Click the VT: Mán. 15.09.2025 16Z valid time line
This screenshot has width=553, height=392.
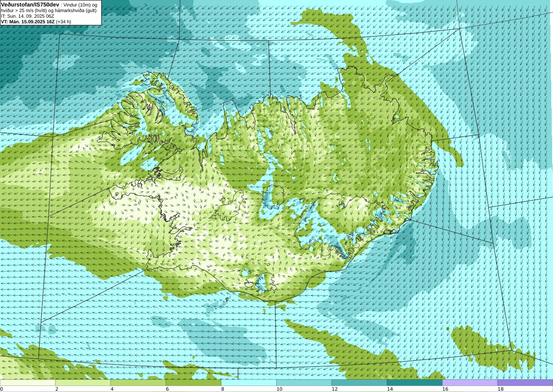(x=36, y=22)
